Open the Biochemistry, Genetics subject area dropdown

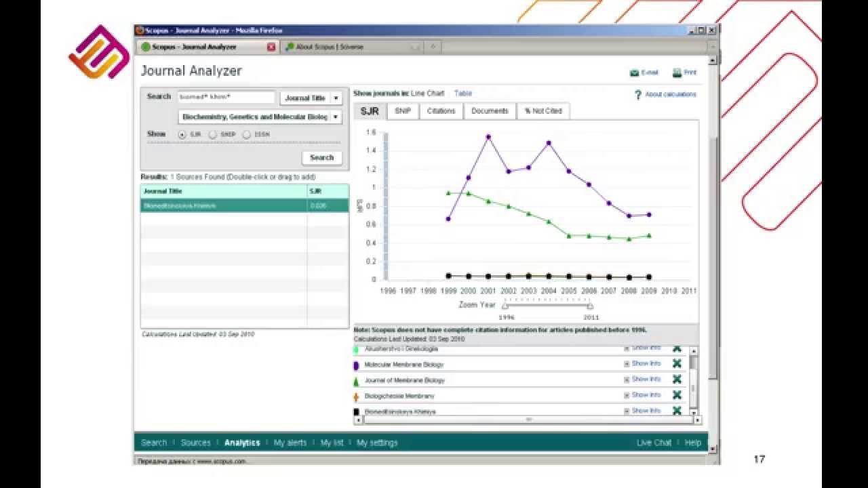[260, 117]
